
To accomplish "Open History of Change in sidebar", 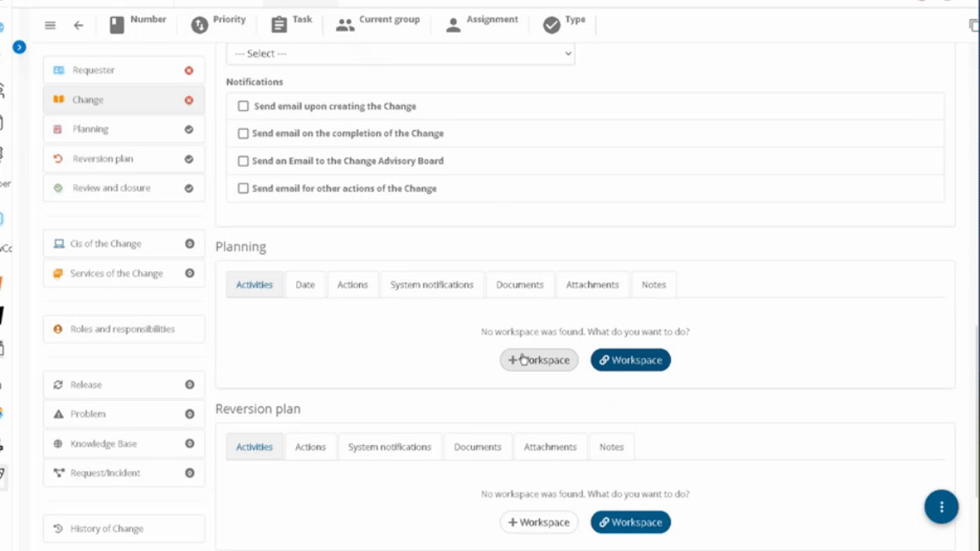I will point(124,529).
